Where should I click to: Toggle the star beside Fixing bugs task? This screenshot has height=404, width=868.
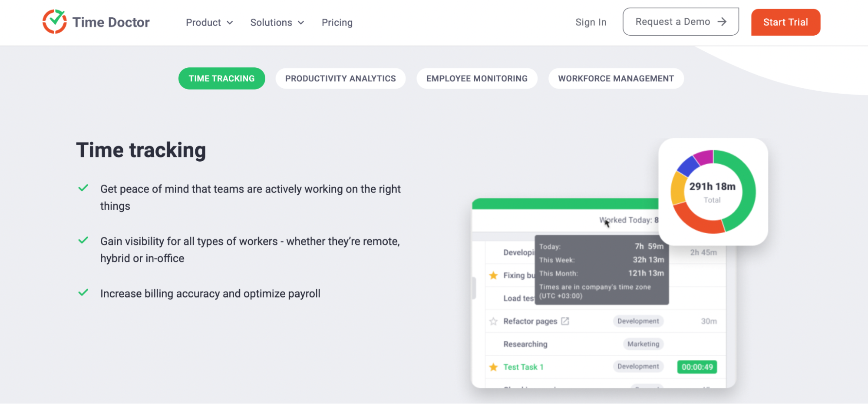pos(493,275)
